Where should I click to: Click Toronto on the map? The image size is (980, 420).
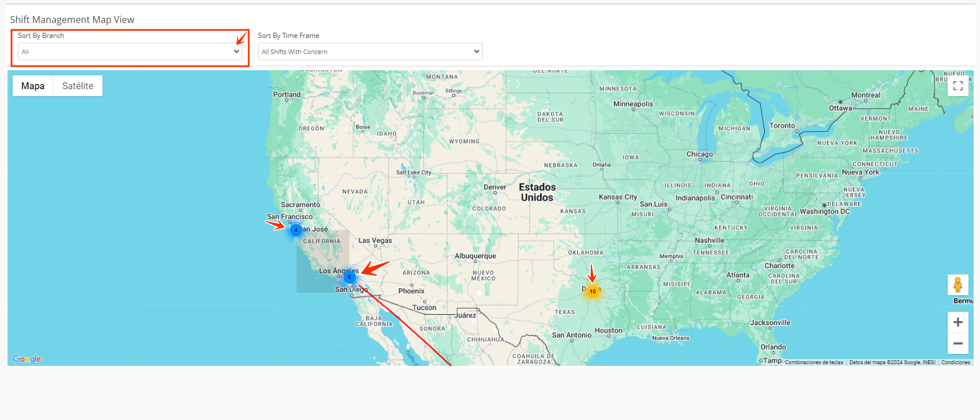782,126
